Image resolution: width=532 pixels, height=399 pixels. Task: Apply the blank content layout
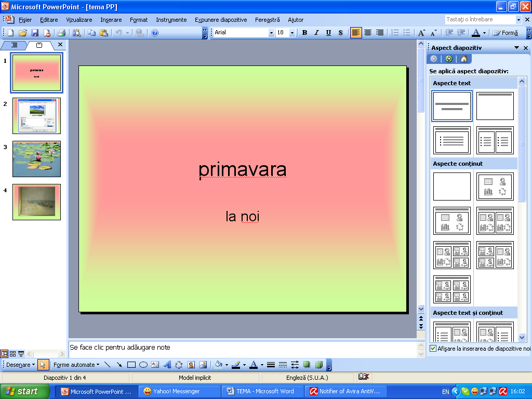pos(452,187)
